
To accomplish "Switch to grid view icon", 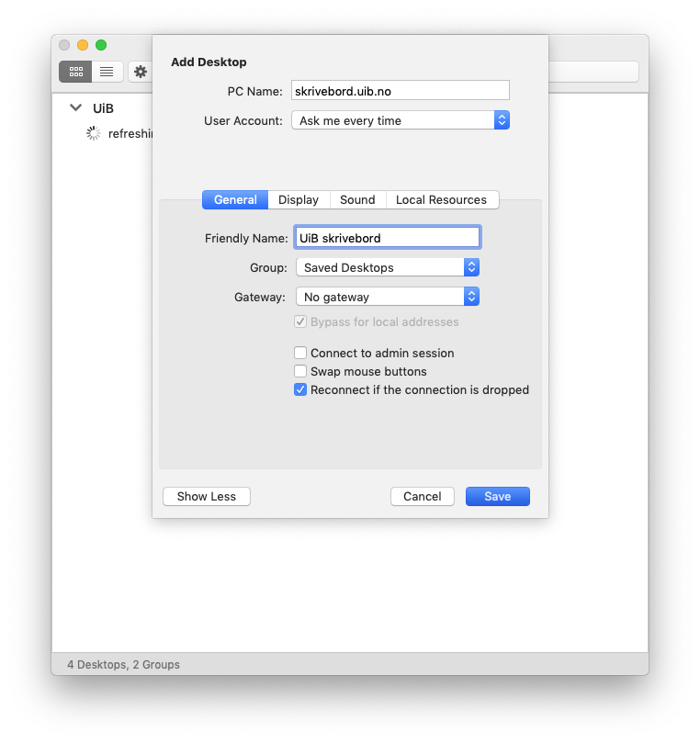I will (75, 72).
